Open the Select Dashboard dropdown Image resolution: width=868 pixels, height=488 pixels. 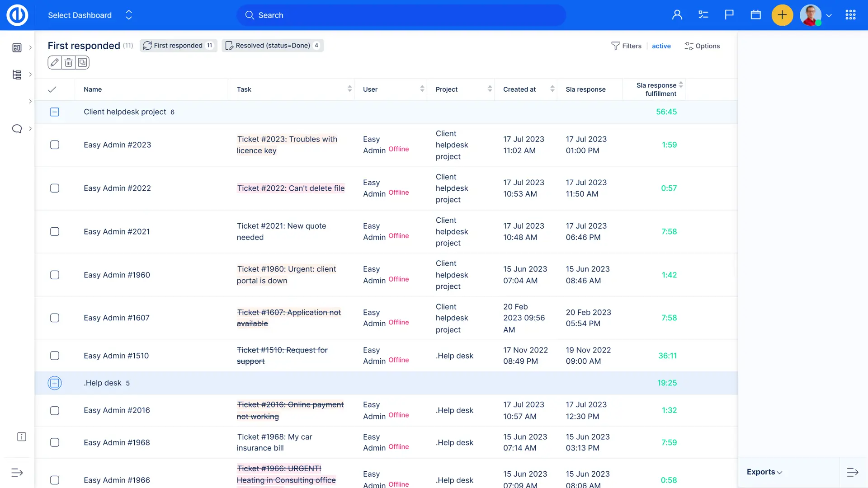90,15
